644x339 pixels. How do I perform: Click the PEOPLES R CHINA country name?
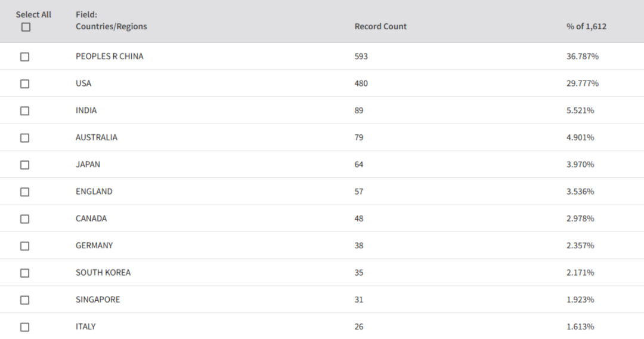point(109,56)
